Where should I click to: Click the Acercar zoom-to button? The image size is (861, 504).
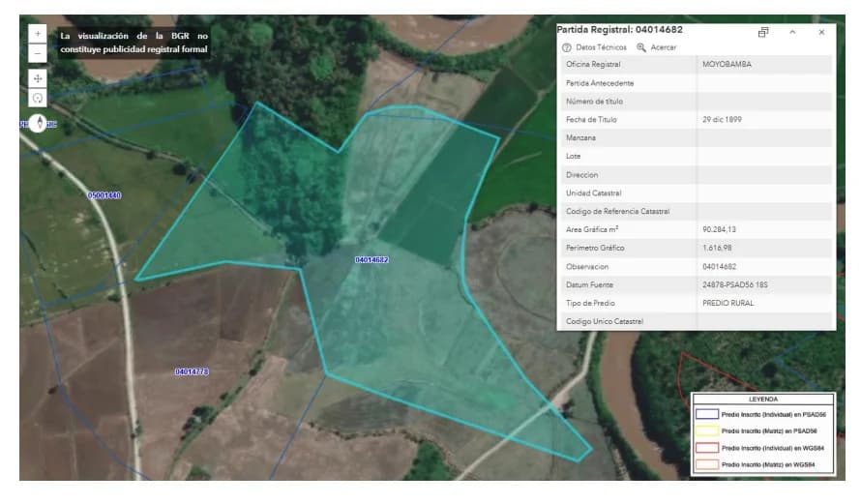657,47
